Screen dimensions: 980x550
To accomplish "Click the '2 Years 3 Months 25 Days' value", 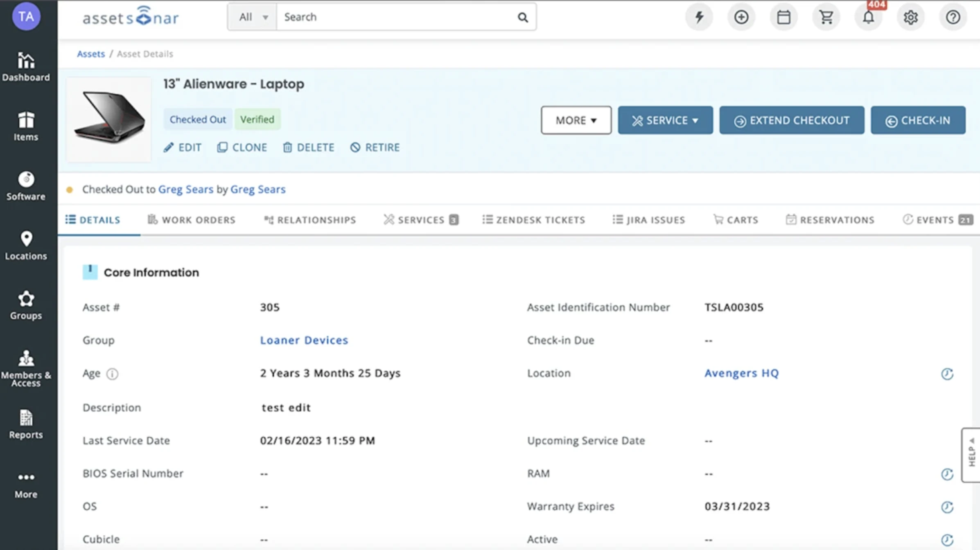I will (330, 373).
